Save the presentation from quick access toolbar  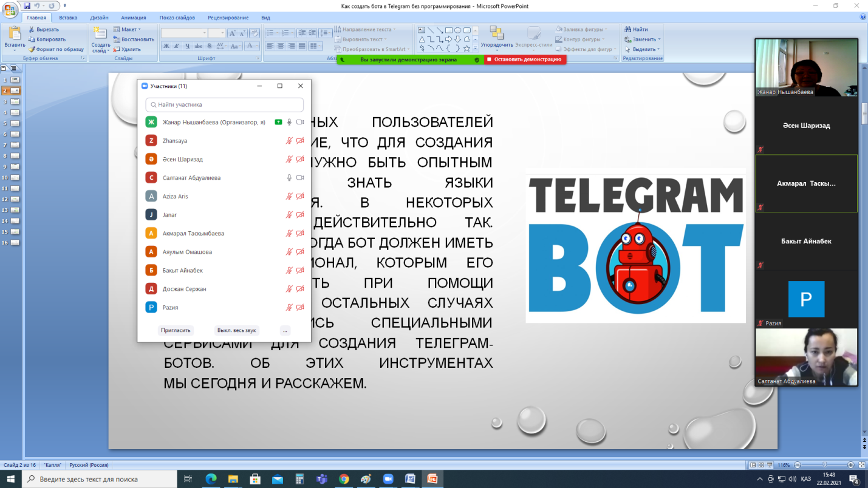pos(27,5)
